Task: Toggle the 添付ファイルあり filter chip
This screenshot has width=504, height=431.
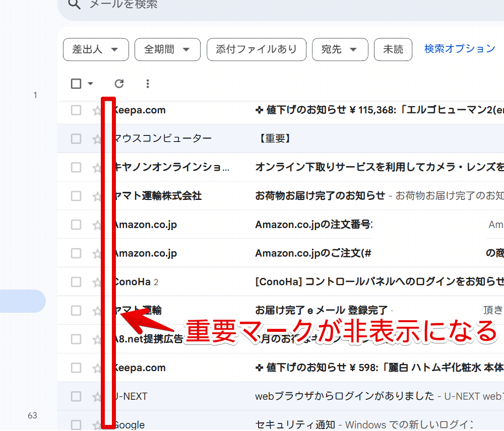Action: coord(257,49)
